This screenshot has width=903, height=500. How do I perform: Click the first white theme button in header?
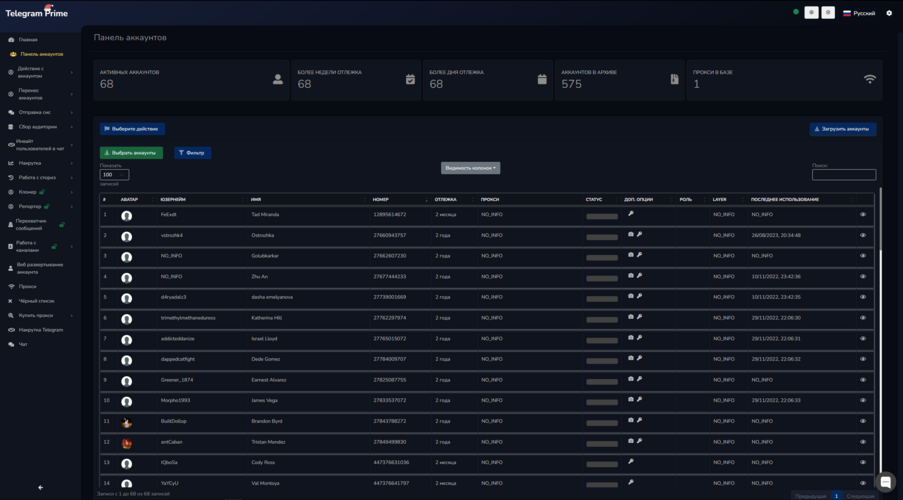pyautogui.click(x=811, y=13)
